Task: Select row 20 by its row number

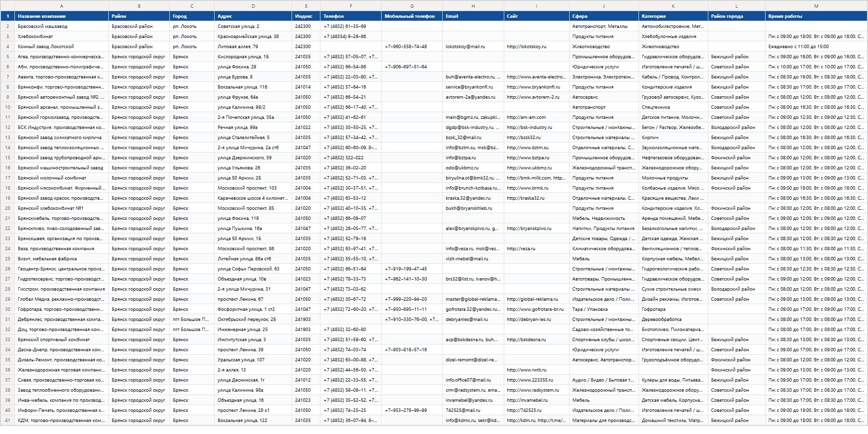Action: (7, 208)
